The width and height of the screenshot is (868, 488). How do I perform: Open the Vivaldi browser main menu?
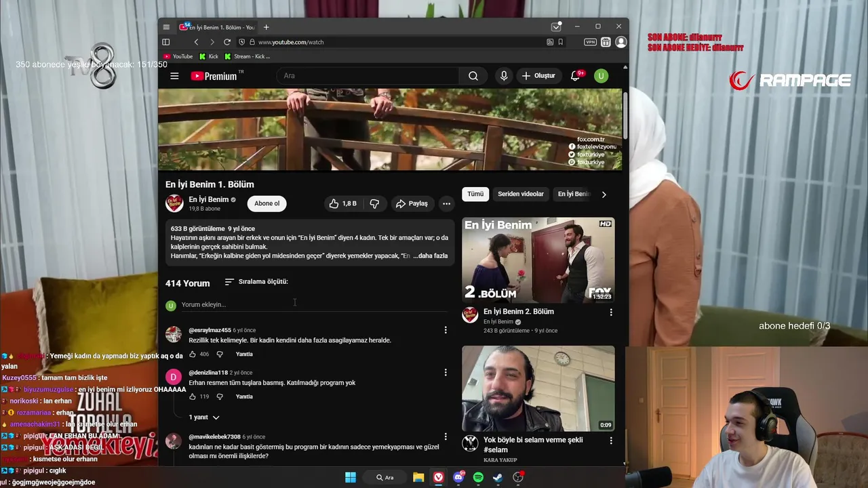coord(166,27)
